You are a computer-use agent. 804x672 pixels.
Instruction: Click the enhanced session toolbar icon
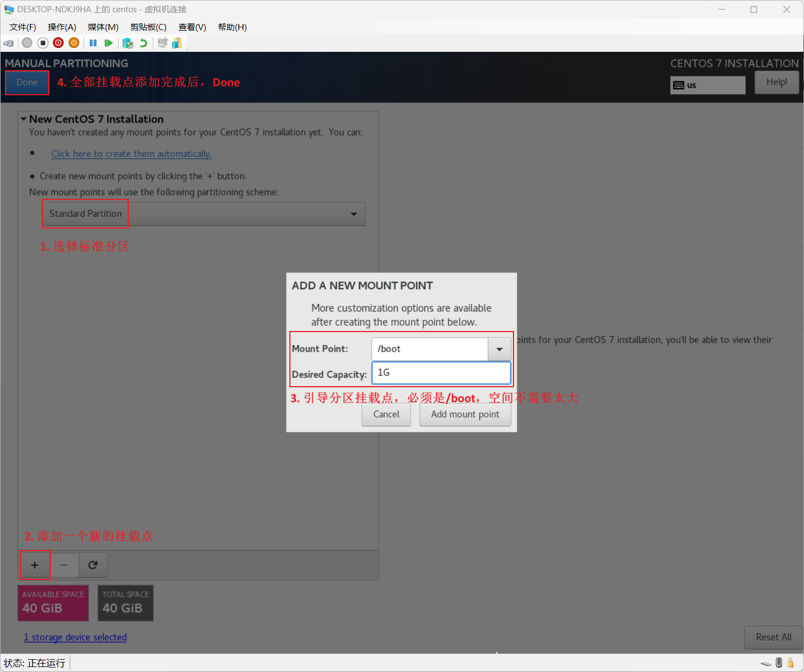(x=162, y=43)
